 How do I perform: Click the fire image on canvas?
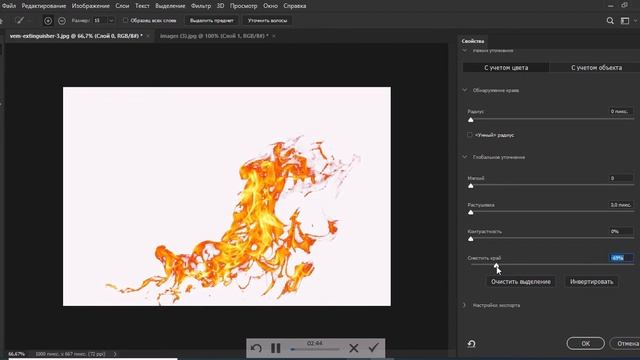[x=227, y=196]
